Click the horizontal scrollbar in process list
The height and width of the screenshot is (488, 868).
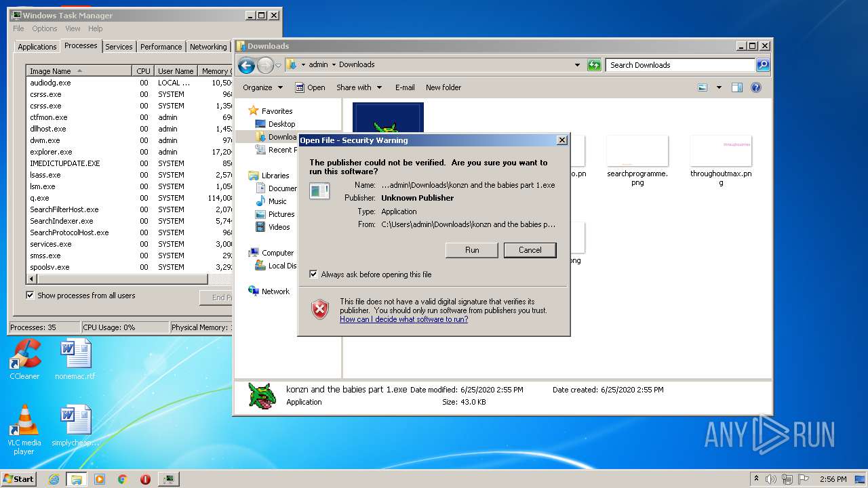click(x=122, y=279)
